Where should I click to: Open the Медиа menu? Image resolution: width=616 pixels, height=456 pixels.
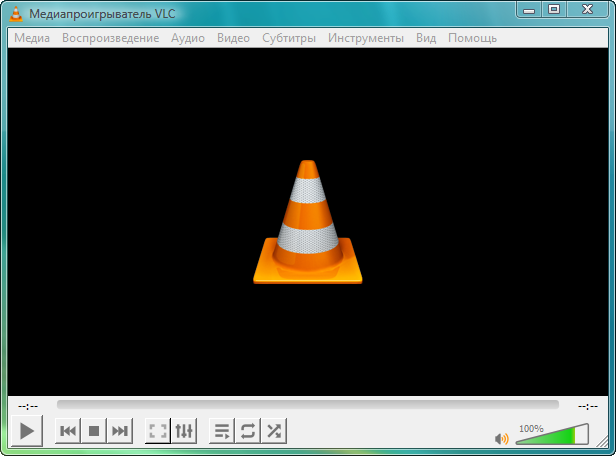tap(32, 38)
